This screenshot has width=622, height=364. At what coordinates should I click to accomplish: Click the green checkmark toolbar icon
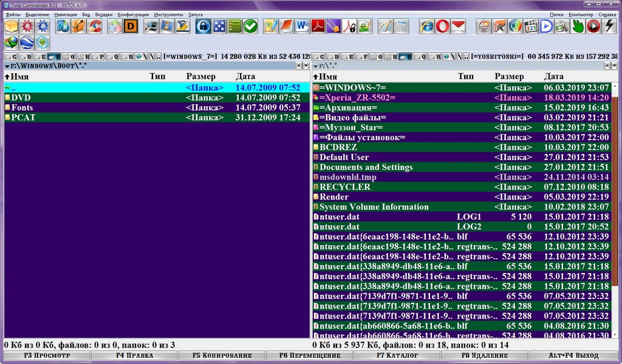click(x=250, y=26)
